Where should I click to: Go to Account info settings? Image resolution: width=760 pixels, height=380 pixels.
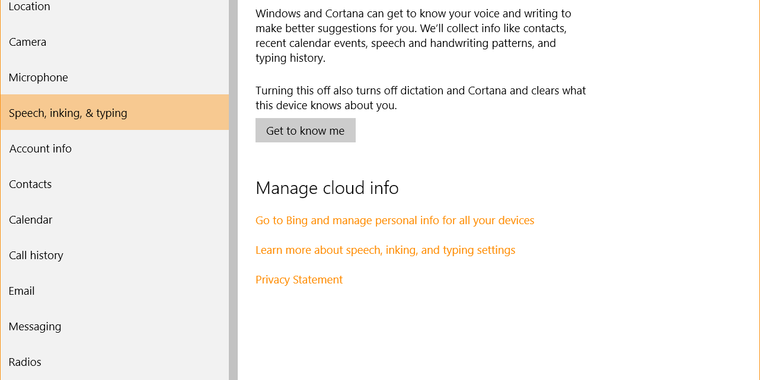coord(114,149)
